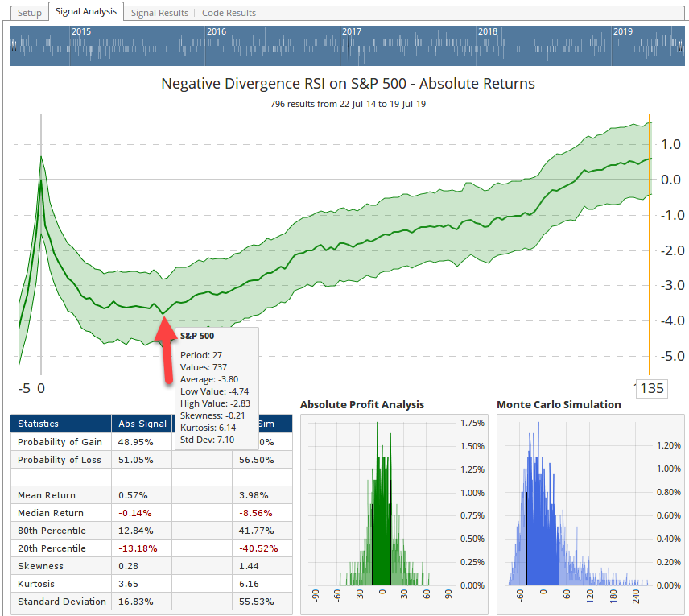
Task: Click the Monte Carlo Simulation heading
Action: [559, 404]
